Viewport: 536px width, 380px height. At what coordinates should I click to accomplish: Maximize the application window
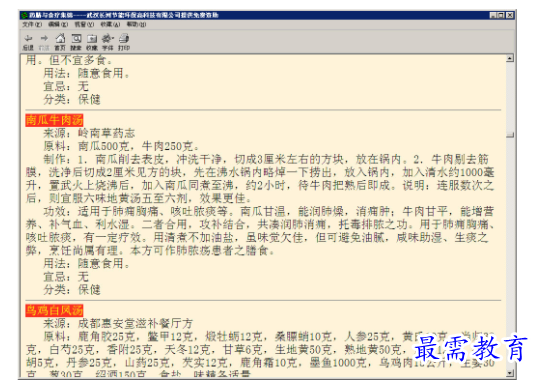point(501,15)
